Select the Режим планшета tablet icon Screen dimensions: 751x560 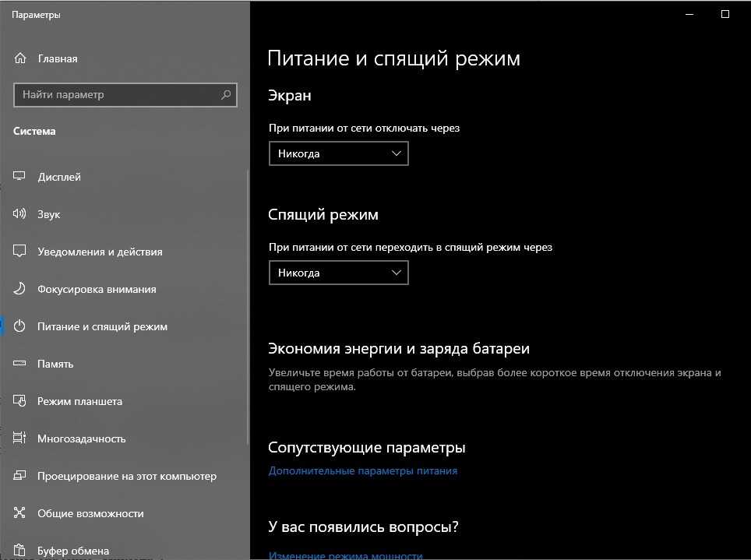20,401
